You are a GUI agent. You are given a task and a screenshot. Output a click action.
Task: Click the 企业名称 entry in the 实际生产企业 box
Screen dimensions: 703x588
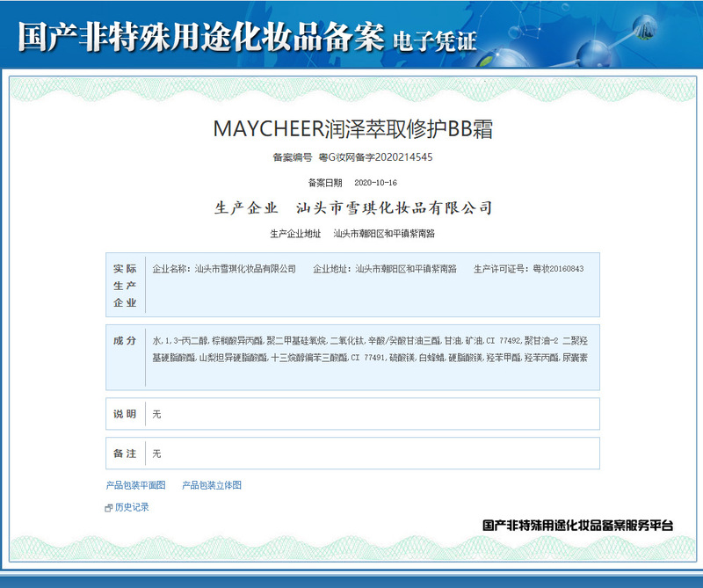coord(224,269)
